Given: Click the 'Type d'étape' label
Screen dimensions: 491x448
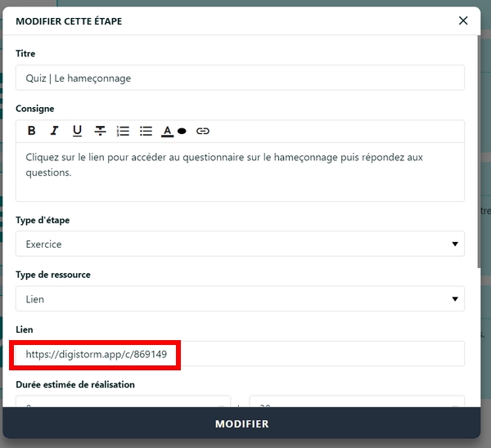Looking at the screenshot, I should pos(43,220).
